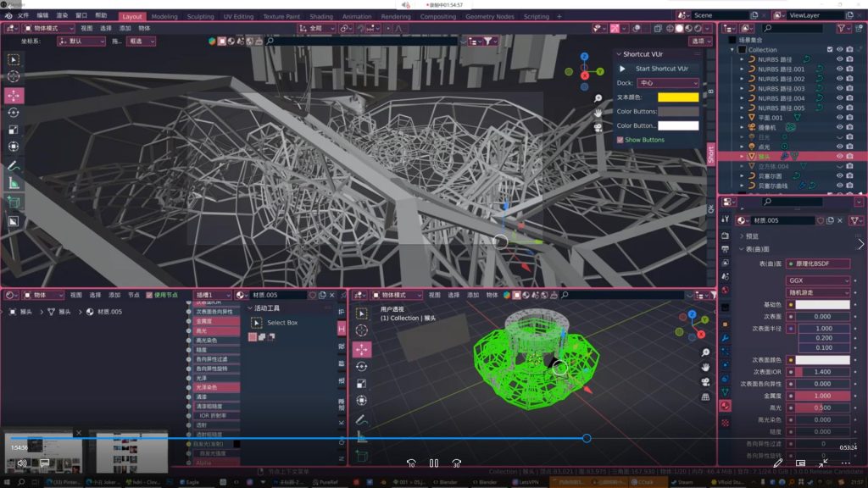Open the GGX distribution dropdown
Viewport: 868px width, 488px height.
(x=818, y=280)
